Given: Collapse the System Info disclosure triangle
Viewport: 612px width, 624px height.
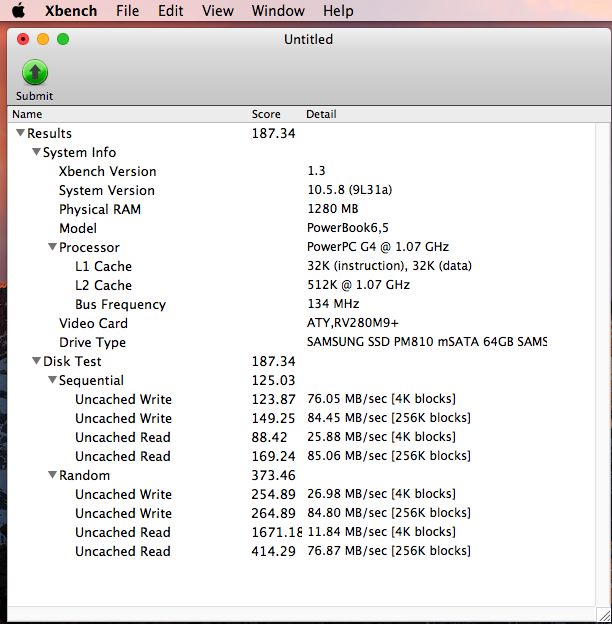Looking at the screenshot, I should pyautogui.click(x=36, y=152).
